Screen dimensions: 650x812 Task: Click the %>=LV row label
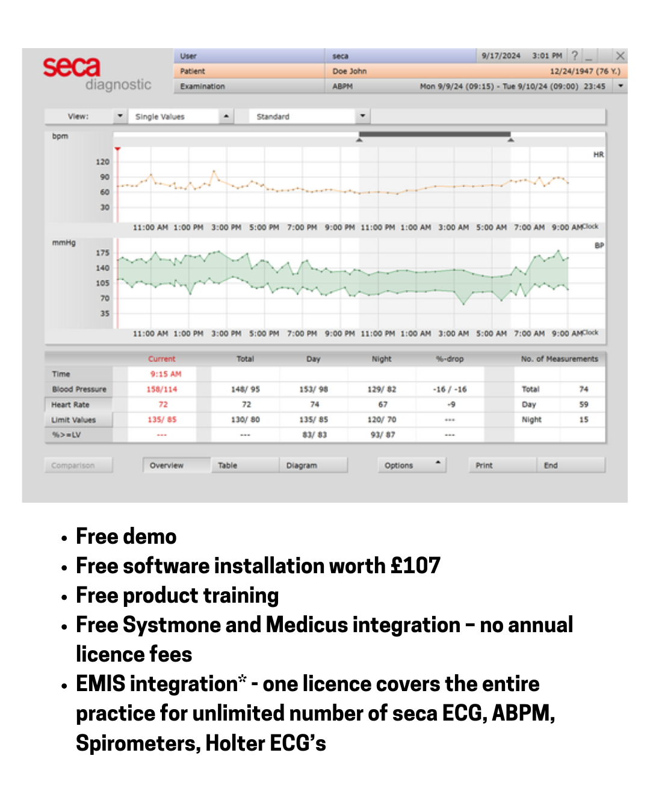tap(66, 435)
